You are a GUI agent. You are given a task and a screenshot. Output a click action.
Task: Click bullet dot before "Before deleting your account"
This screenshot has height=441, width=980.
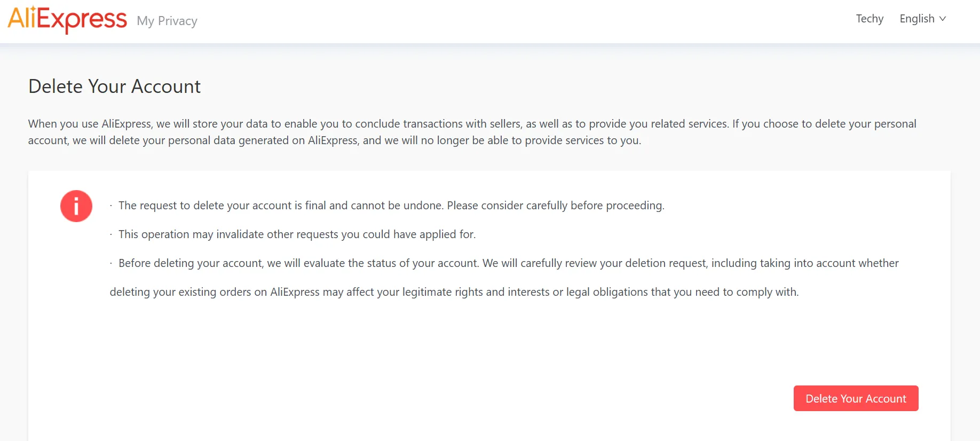pos(111,264)
